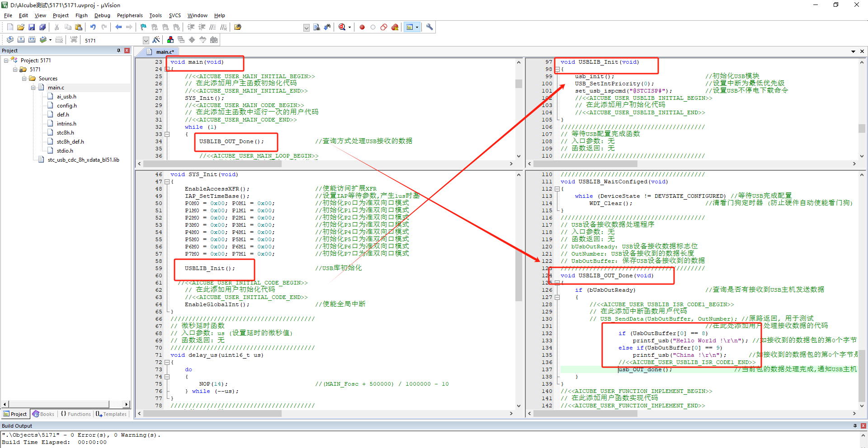
Task: Click the Build target icon
Action: (21, 40)
